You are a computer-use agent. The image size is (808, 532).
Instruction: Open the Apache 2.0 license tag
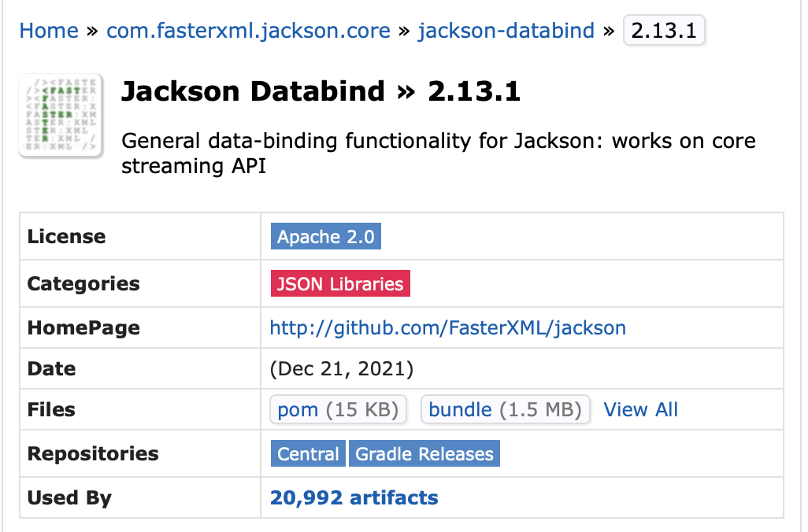[326, 236]
